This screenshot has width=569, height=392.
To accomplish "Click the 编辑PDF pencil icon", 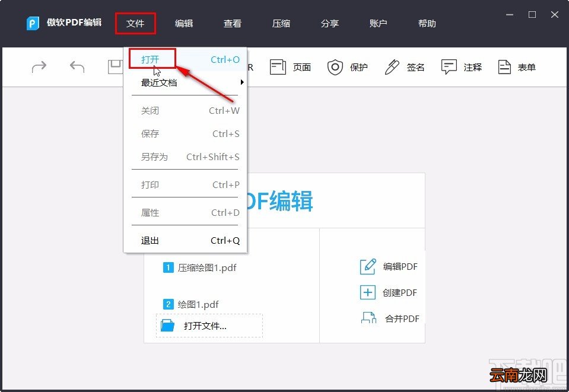I will (368, 266).
